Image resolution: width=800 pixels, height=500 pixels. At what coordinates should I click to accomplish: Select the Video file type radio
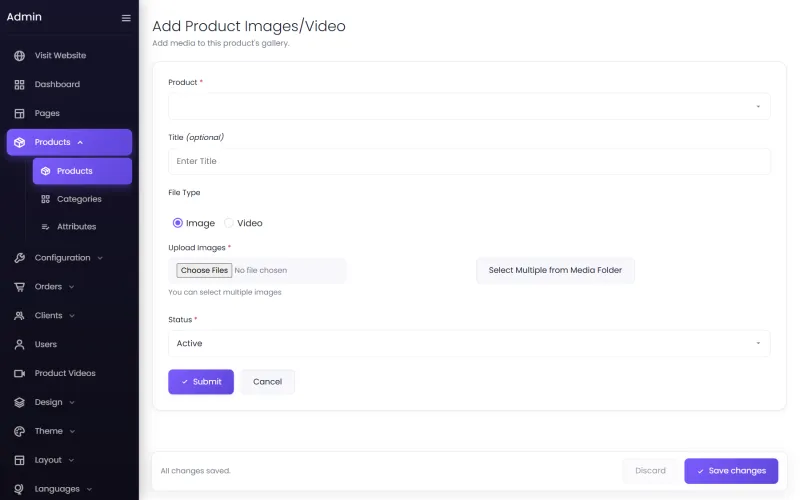[229, 223]
